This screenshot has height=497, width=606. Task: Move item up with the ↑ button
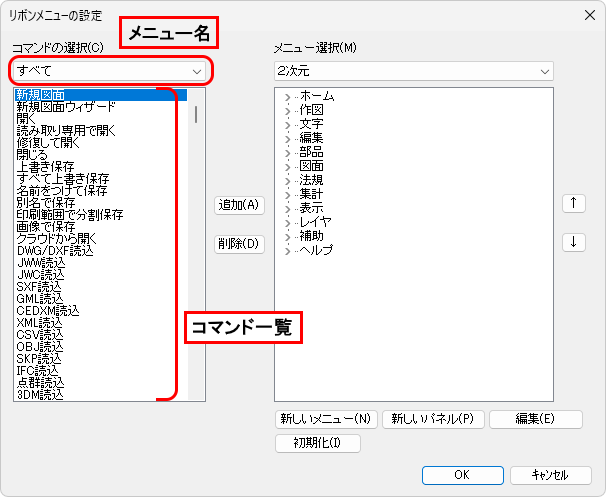pos(574,203)
